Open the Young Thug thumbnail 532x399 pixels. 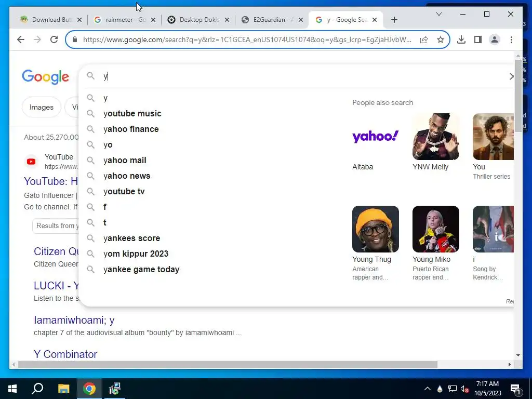tap(375, 229)
